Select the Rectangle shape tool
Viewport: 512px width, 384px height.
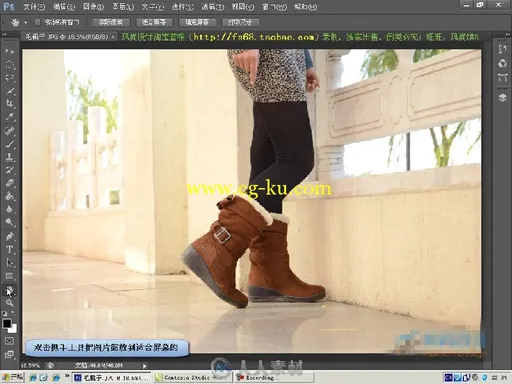coord(9,276)
